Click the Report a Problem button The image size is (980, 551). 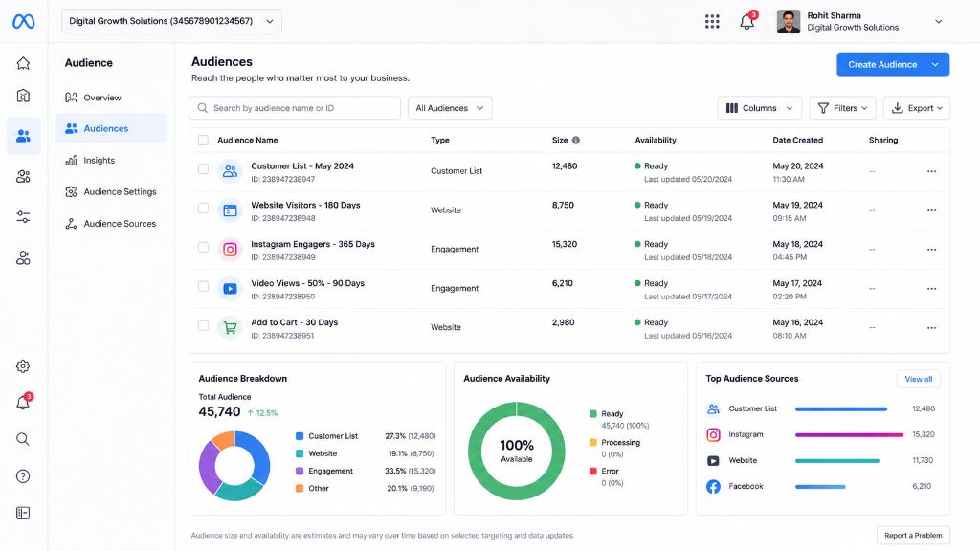click(x=913, y=536)
